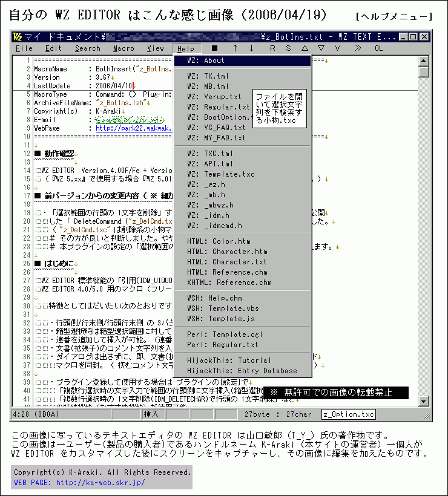Open WZ: _wz.h header entry
The height and width of the screenshot is (496, 448).
pyautogui.click(x=243, y=184)
